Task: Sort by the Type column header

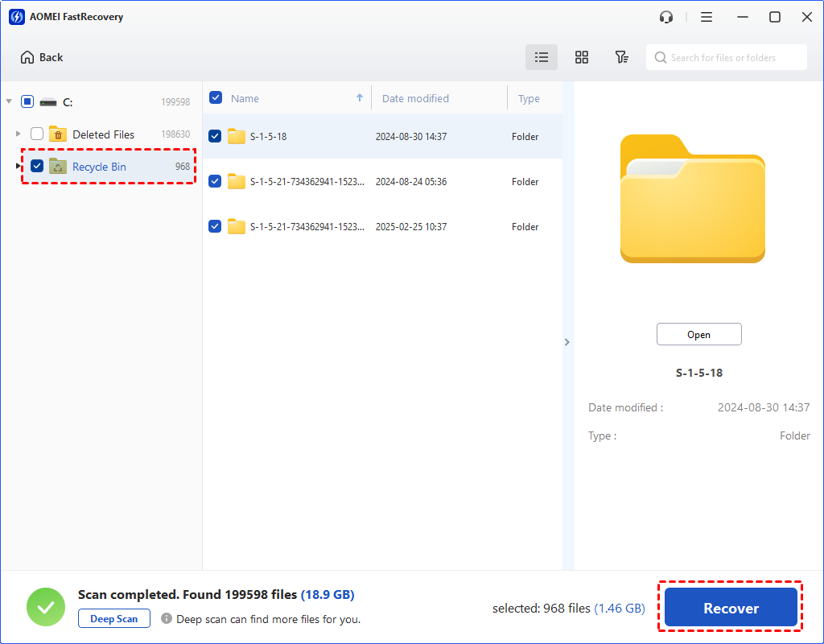Action: pyautogui.click(x=529, y=98)
